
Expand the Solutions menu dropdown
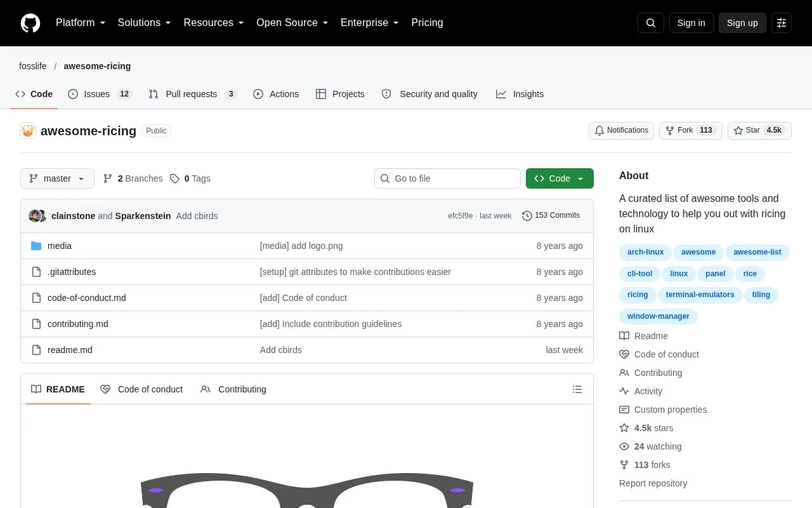point(145,23)
